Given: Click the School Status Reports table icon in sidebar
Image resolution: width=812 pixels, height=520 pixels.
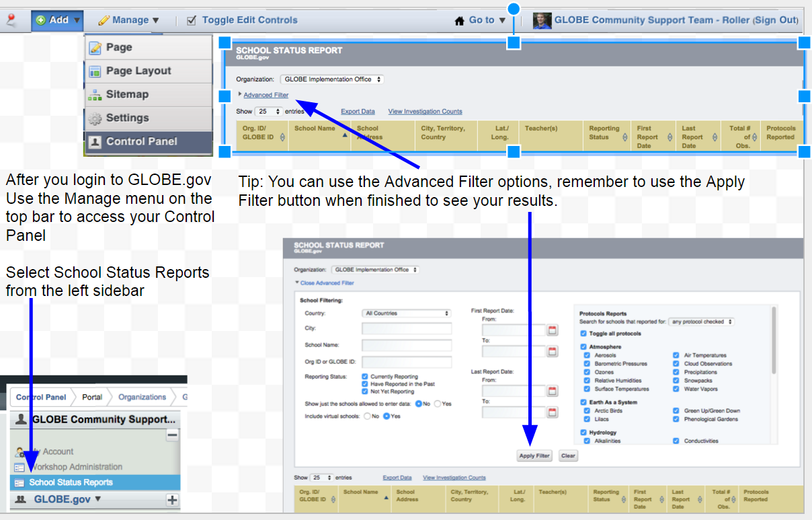Looking at the screenshot, I should pyautogui.click(x=19, y=483).
